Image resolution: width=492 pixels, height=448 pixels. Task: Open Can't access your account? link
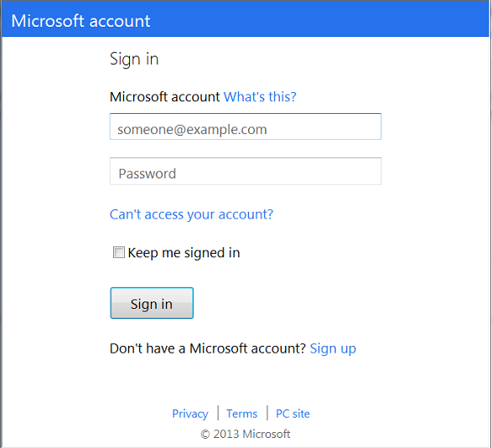click(x=191, y=214)
